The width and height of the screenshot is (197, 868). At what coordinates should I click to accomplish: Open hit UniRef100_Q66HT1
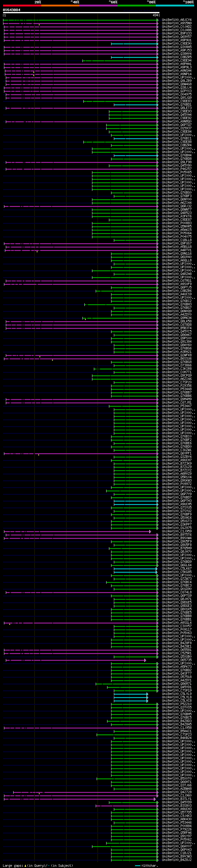pos(177,782)
